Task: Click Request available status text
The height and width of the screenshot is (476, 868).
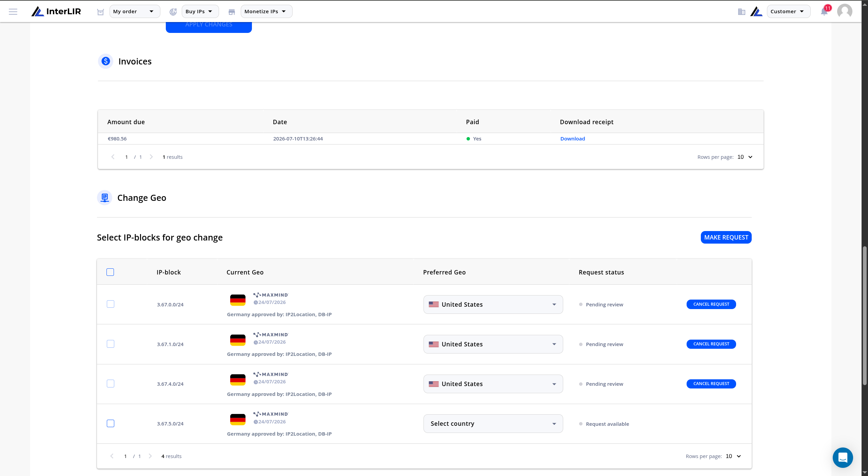Action: click(x=607, y=424)
